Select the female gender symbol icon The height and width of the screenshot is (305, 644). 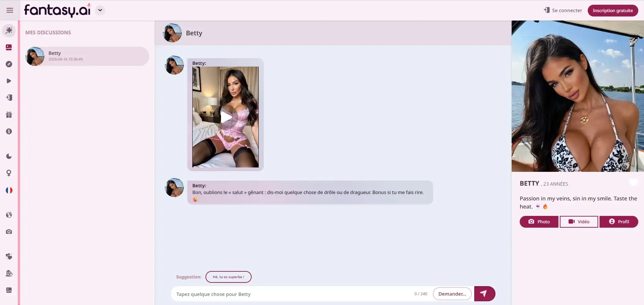pos(9,173)
